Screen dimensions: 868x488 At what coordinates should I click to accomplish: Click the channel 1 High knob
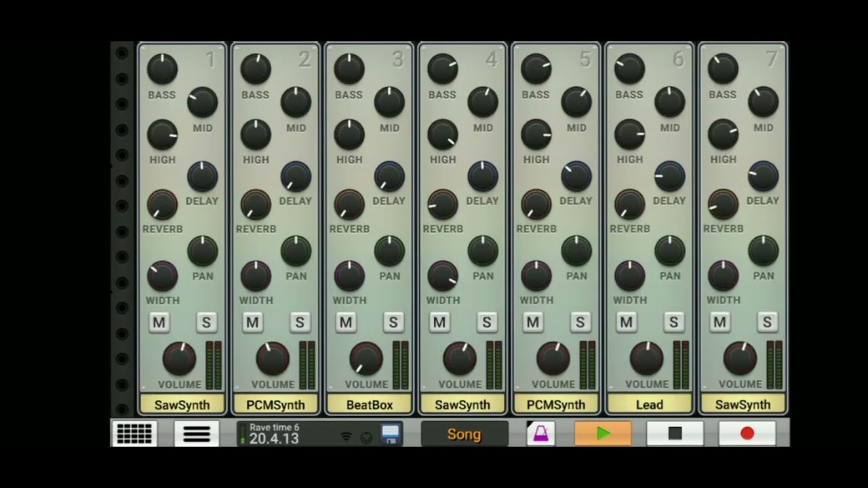pyautogui.click(x=162, y=134)
